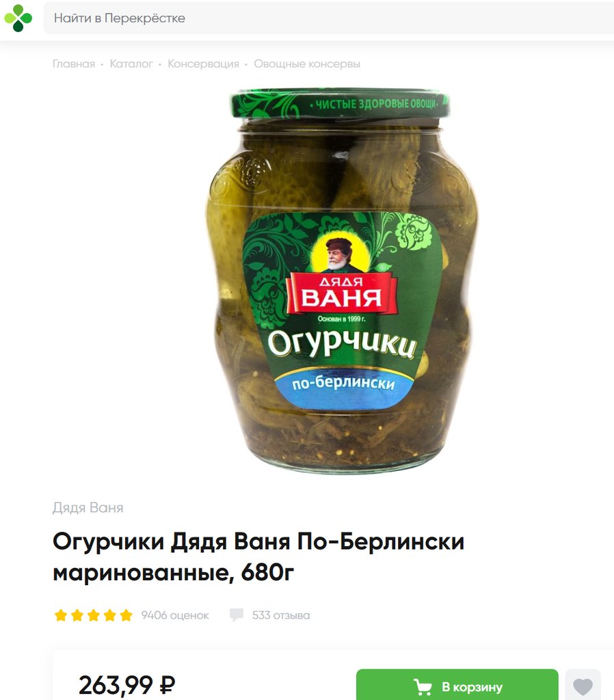Click the Перекрёсток clover logo
Screen dimensions: 614x700
coord(18,18)
